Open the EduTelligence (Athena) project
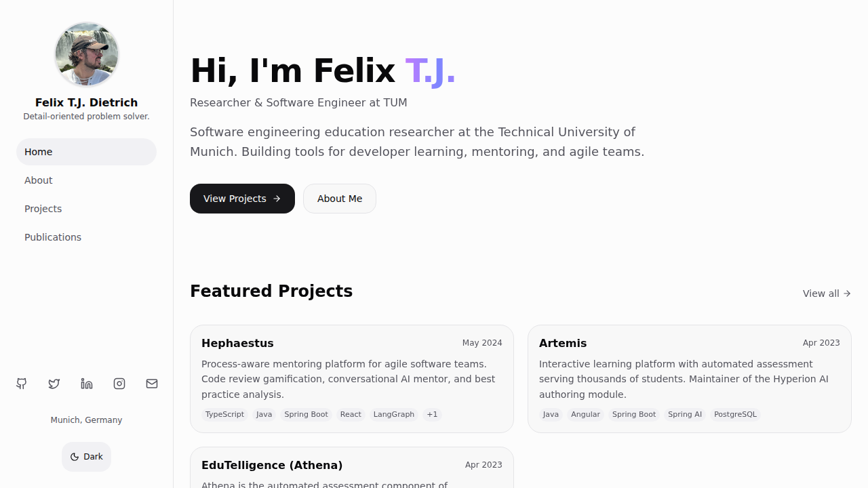 coord(272,465)
